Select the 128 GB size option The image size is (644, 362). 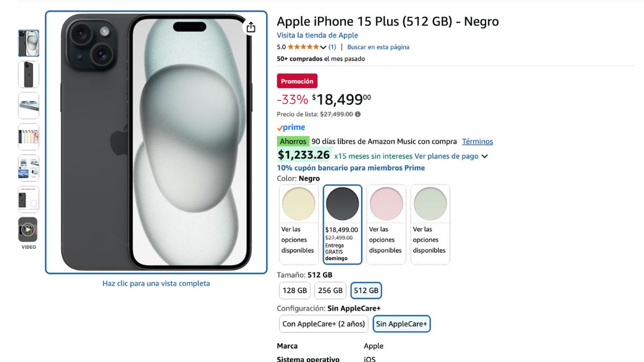click(x=295, y=291)
